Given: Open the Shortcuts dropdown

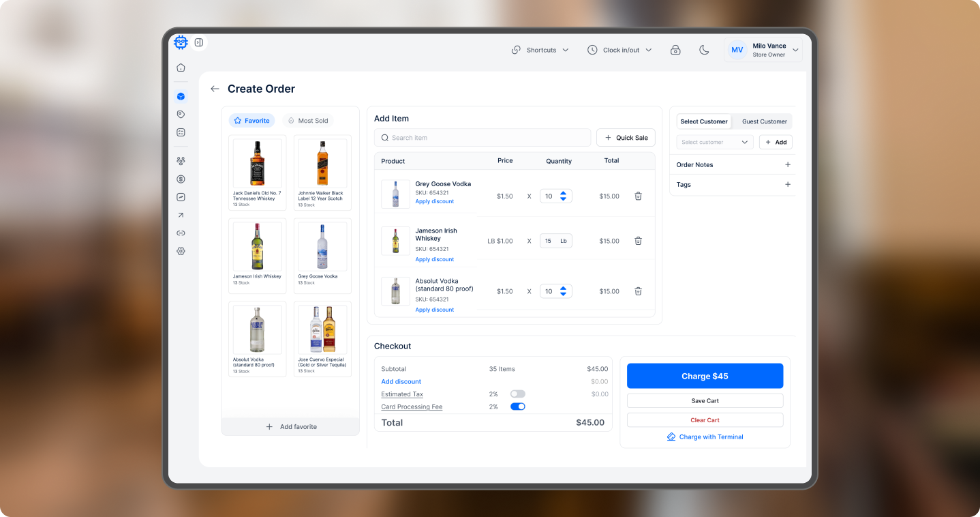Looking at the screenshot, I should coord(540,50).
